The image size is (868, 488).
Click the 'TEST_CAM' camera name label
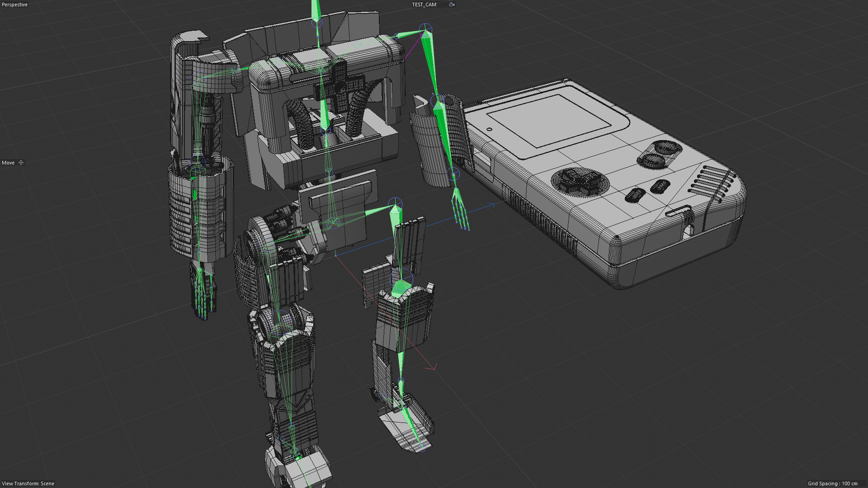click(x=424, y=5)
